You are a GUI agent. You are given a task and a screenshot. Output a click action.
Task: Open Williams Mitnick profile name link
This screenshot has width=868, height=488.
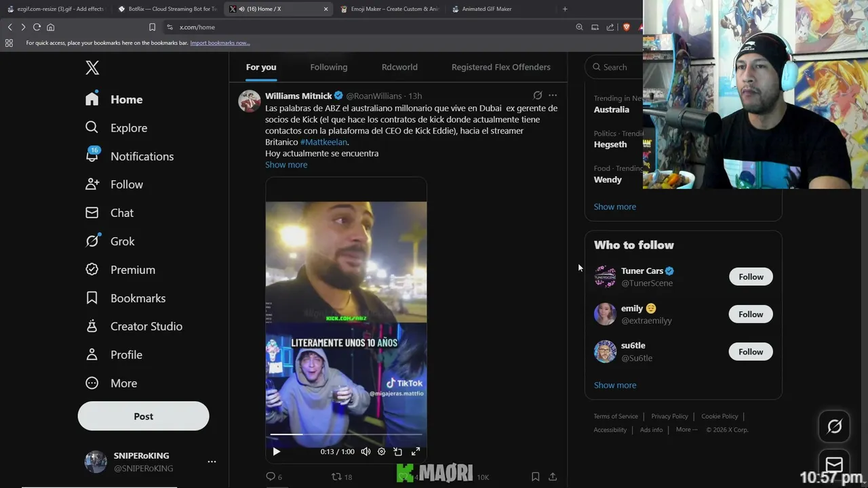[298, 96]
